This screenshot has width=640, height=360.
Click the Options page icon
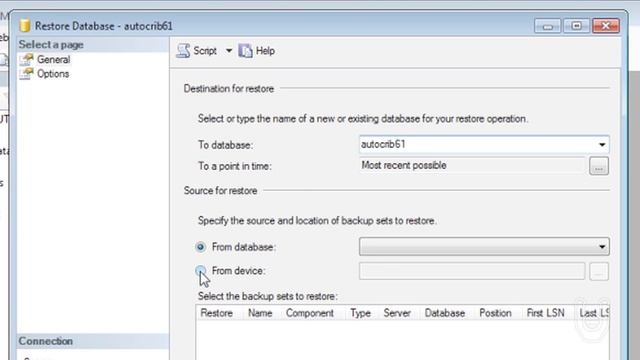coord(27,74)
